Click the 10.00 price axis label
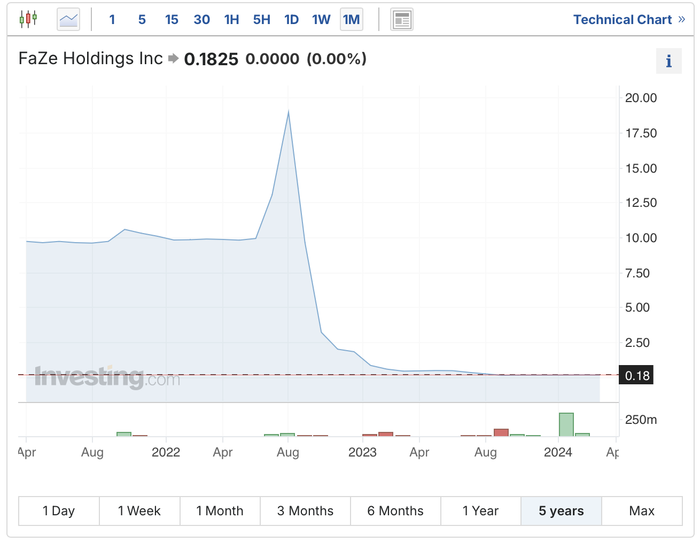The image size is (700, 542). [x=641, y=238]
